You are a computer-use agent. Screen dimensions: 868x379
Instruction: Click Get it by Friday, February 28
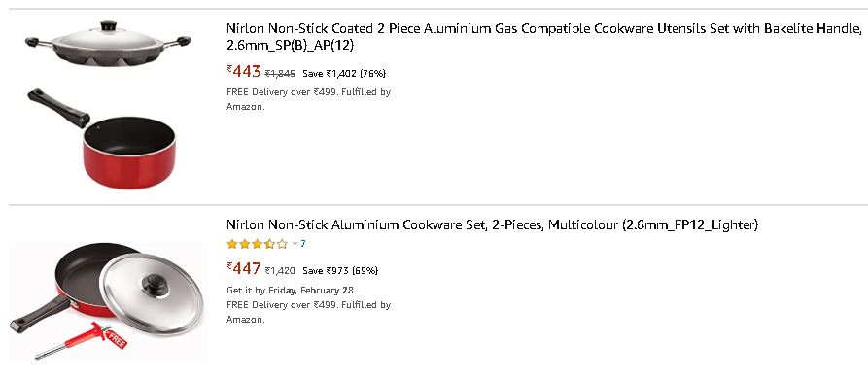coord(290,290)
